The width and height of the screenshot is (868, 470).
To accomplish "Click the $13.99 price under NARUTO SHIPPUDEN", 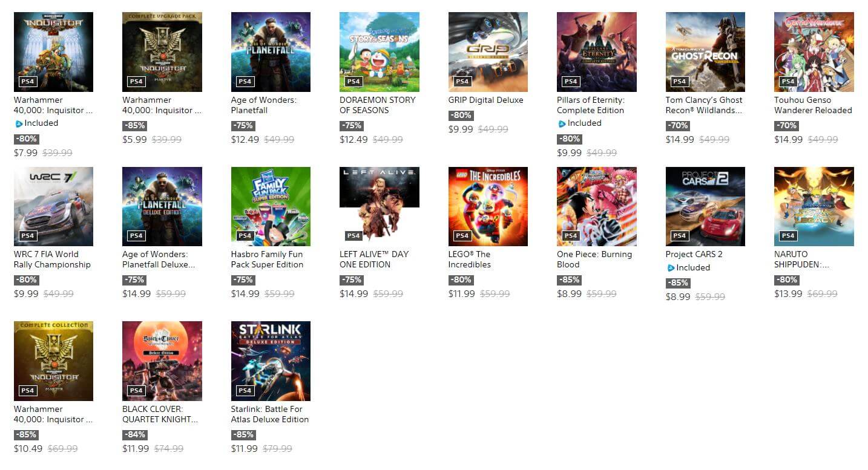I will (788, 293).
